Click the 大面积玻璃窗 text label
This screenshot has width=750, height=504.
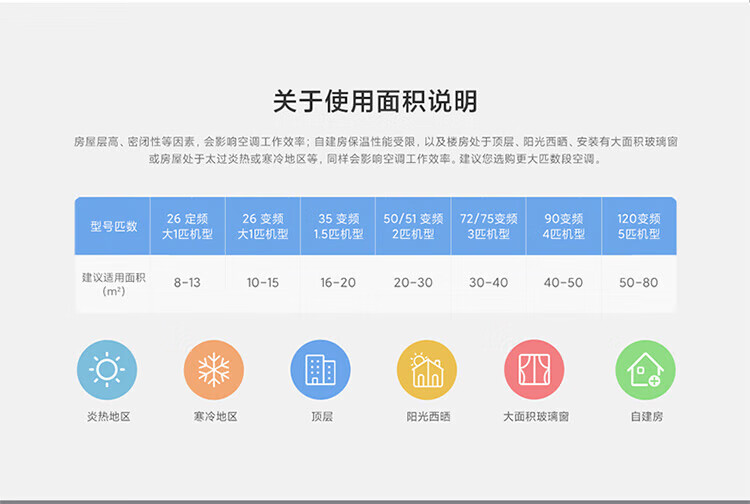coord(535,416)
